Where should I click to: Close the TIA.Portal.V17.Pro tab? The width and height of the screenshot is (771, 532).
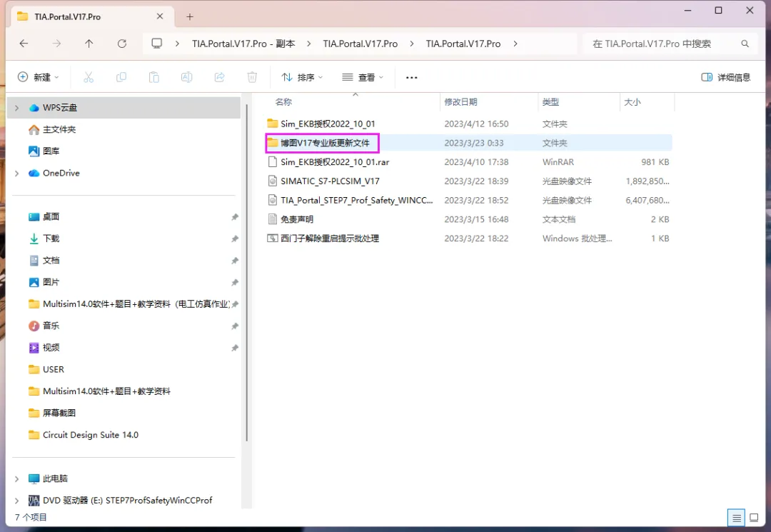pyautogui.click(x=160, y=16)
